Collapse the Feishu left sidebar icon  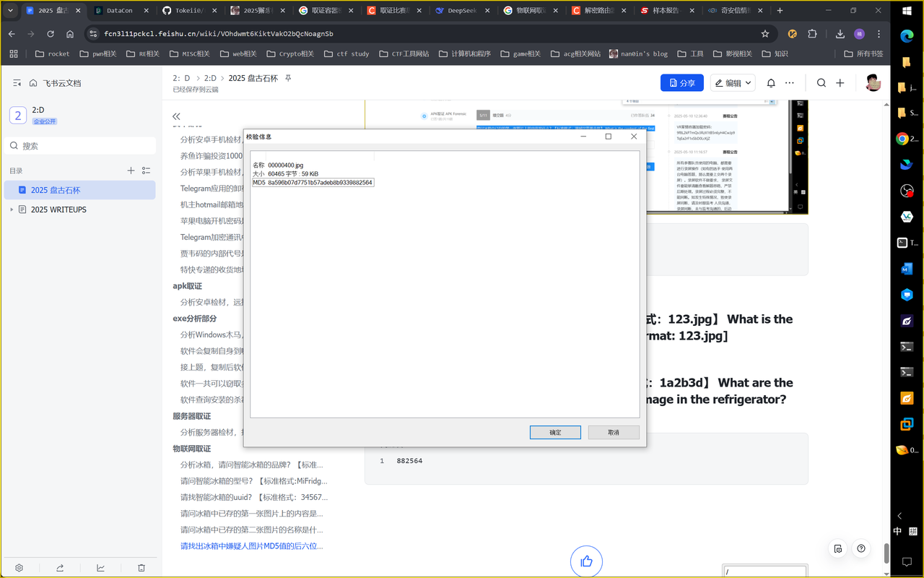[x=17, y=83]
